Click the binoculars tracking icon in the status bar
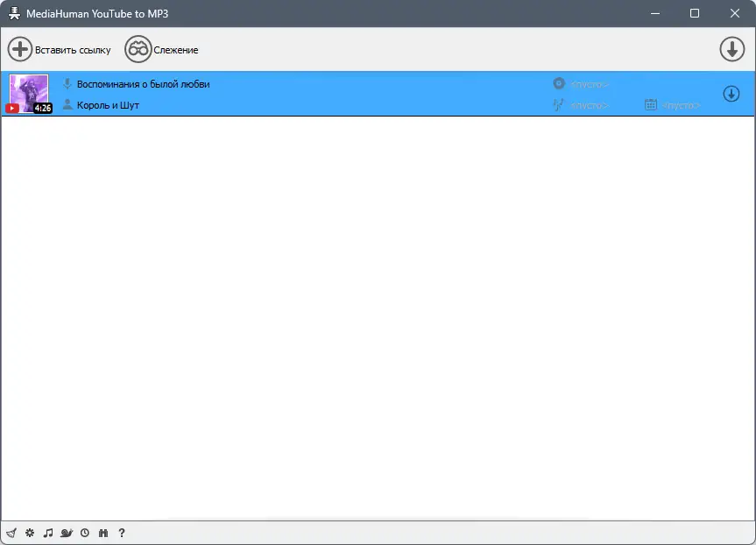Screen dimensions: 756x545 point(102,533)
